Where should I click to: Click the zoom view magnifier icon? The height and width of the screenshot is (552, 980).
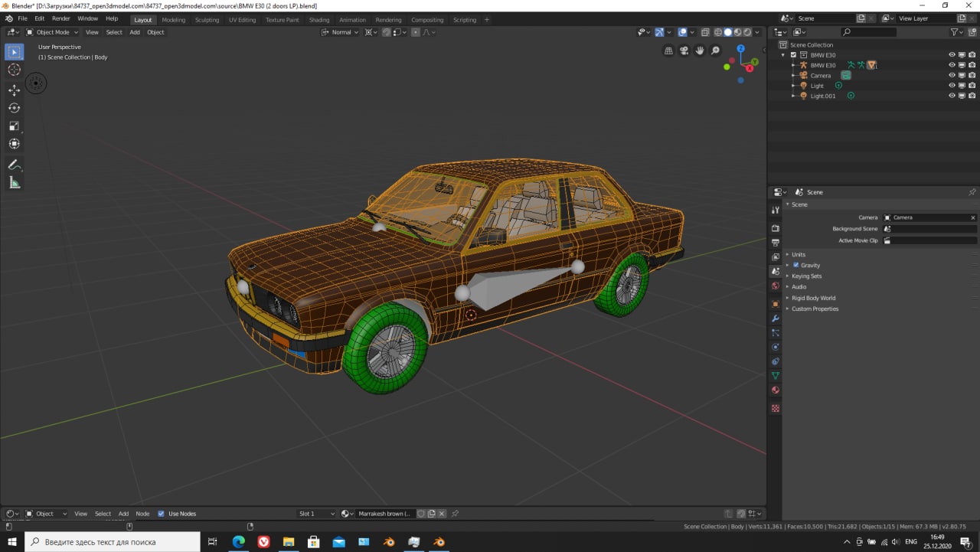click(x=716, y=51)
